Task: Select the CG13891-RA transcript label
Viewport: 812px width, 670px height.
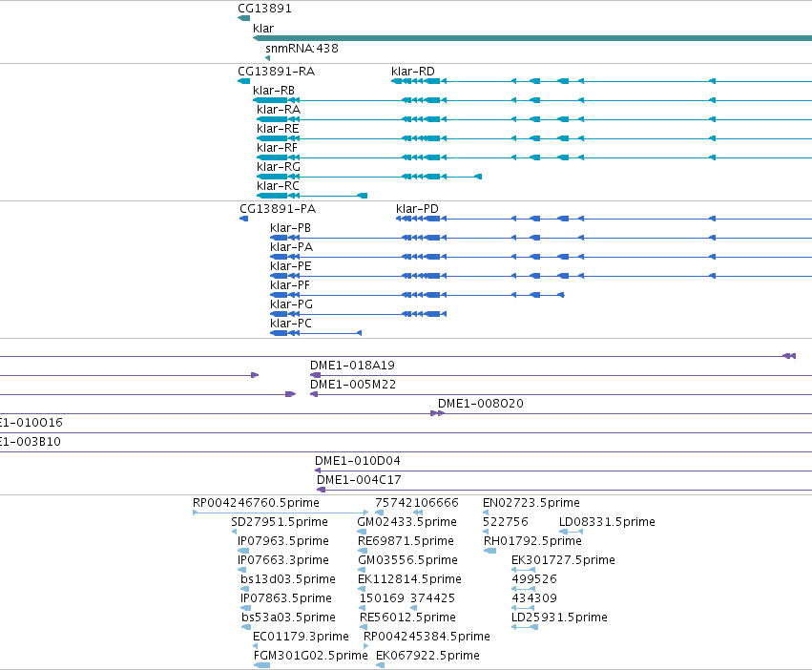Action: pyautogui.click(x=276, y=71)
